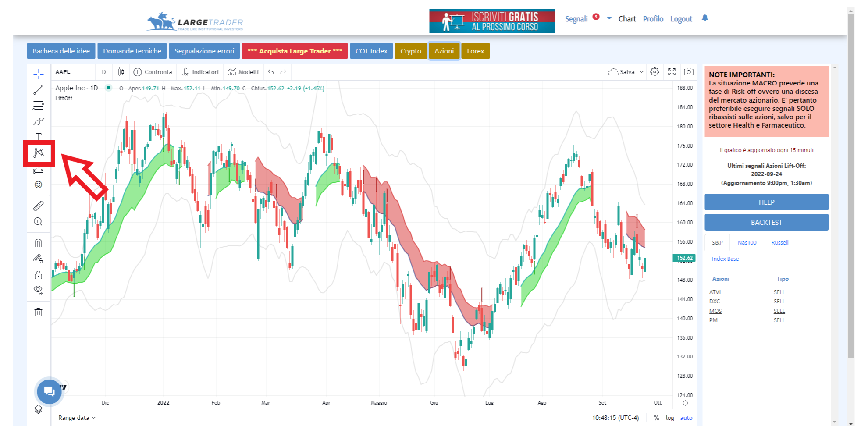Select the ruler measure tool
Screen dimensions: 868x433
click(39, 206)
